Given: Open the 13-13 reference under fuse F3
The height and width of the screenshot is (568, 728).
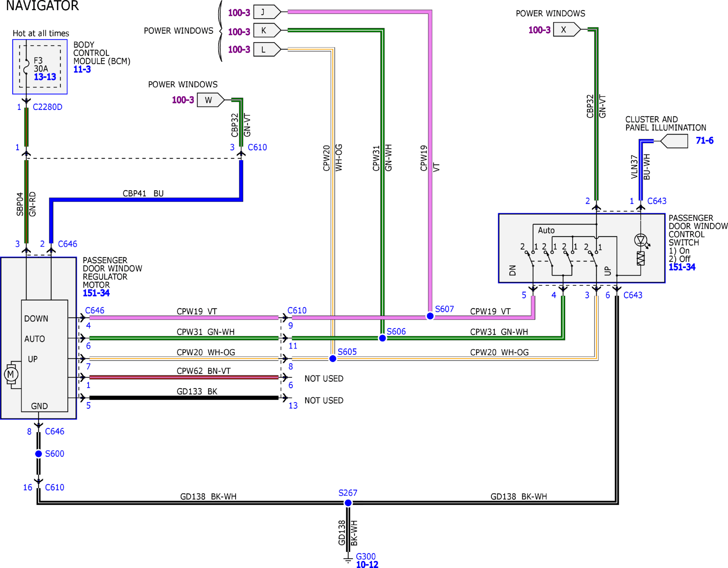Looking at the screenshot, I should point(45,77).
